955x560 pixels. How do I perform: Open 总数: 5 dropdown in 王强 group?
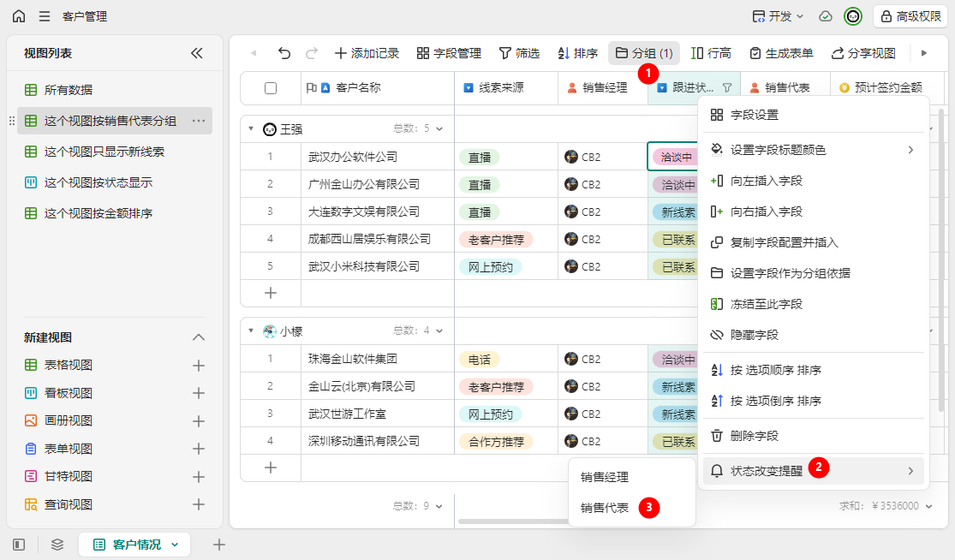(x=418, y=128)
